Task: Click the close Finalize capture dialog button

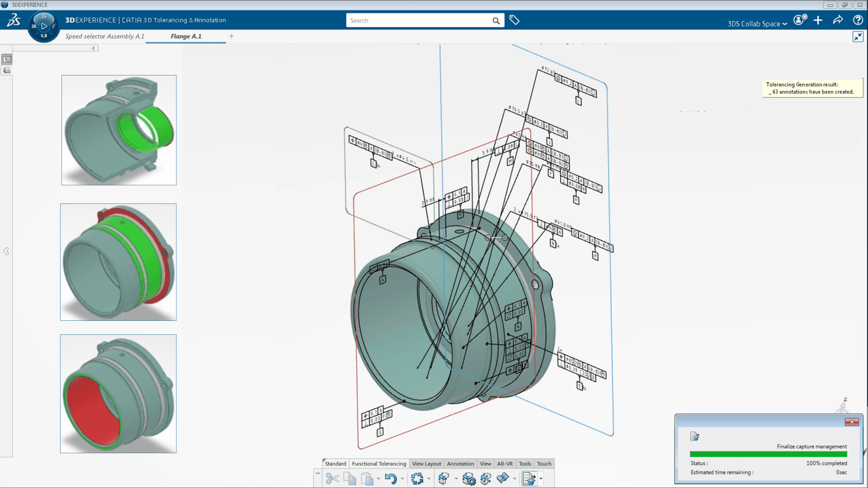Action: 852,422
